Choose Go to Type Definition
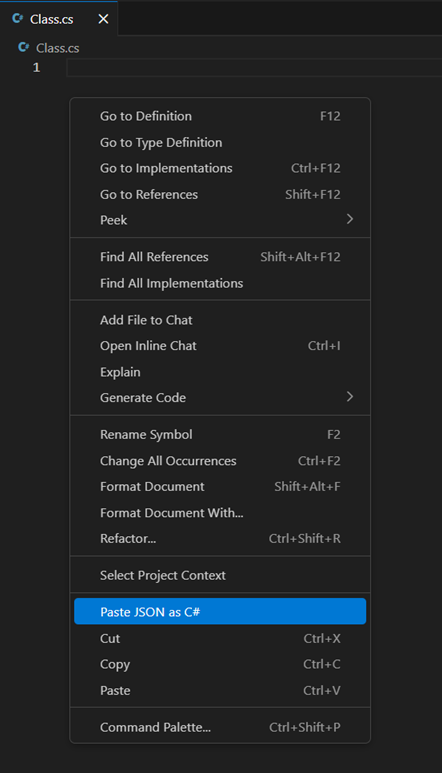The image size is (442, 773). (x=220, y=142)
